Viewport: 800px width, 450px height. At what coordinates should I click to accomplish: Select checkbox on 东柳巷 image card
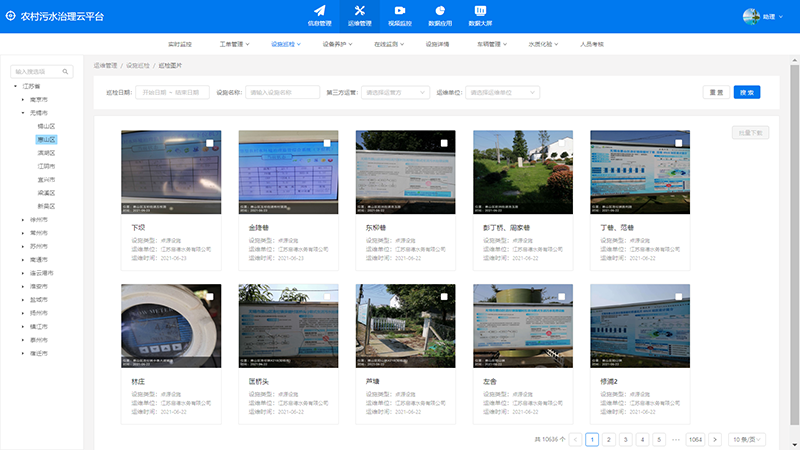point(445,144)
